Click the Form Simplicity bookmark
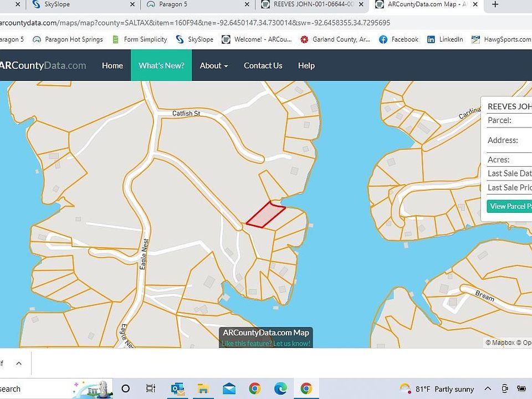This screenshot has width=532, height=399. coord(140,39)
